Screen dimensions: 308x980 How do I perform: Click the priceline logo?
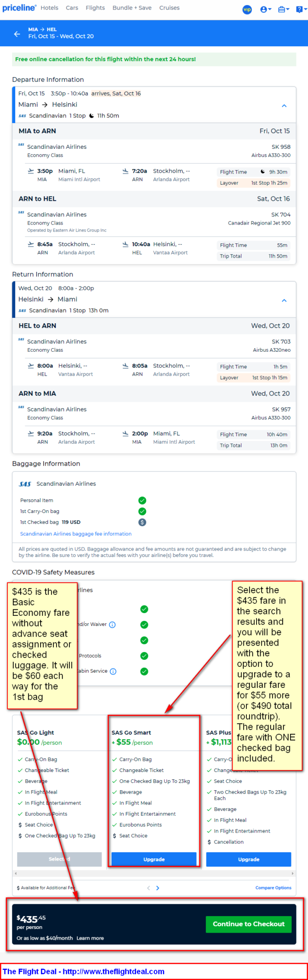19,8
